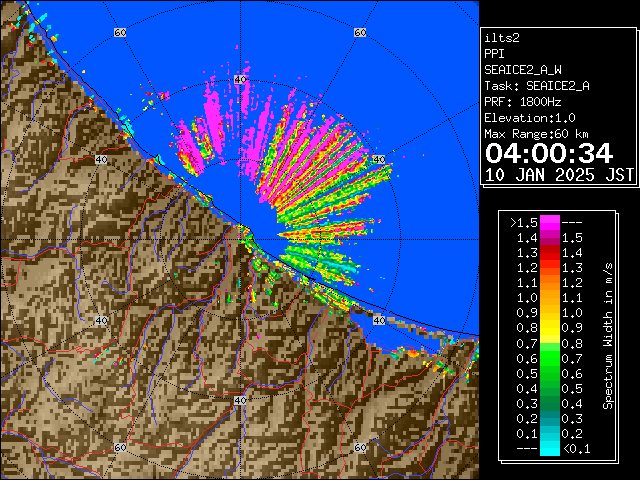
Task: Select the date "10 JAN 2025 JST"
Action: point(559,175)
